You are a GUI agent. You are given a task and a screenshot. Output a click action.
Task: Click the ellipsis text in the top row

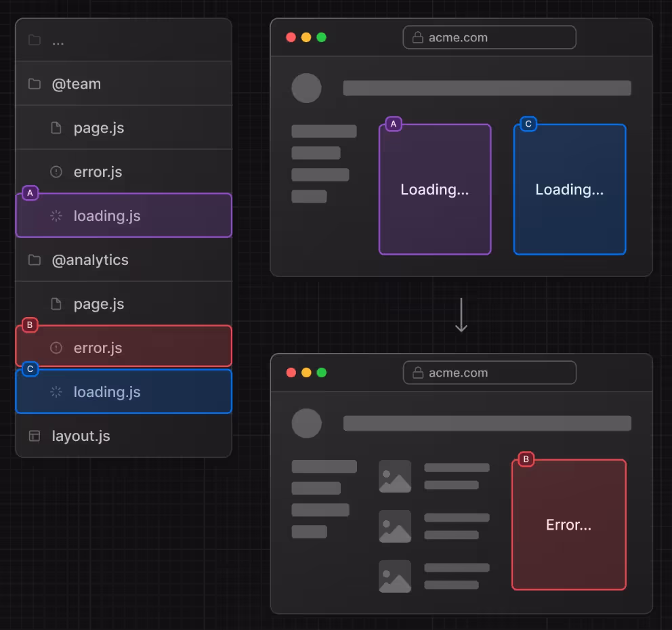tap(58, 43)
